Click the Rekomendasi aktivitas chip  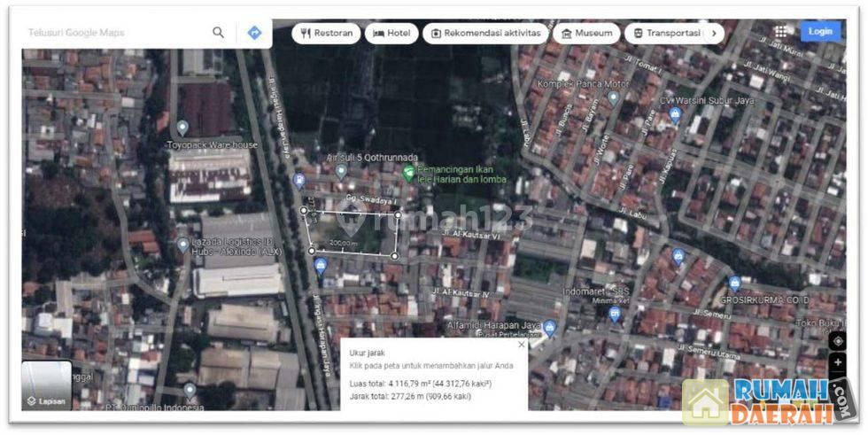(x=485, y=34)
